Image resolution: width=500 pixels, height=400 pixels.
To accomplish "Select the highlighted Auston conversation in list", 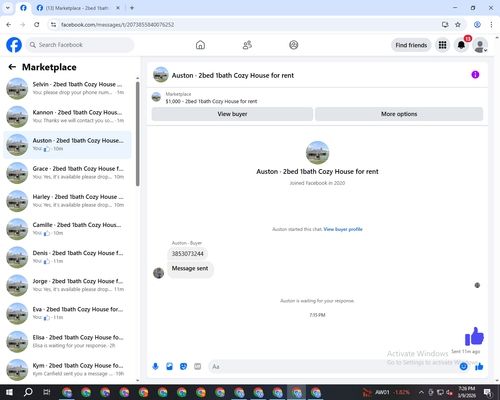I will [x=67, y=145].
